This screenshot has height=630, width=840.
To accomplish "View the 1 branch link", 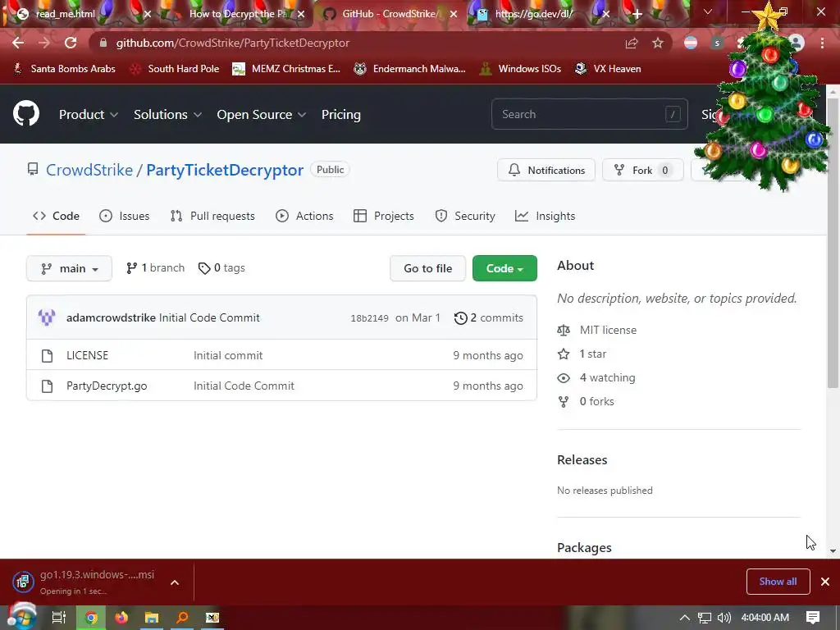I will [155, 268].
